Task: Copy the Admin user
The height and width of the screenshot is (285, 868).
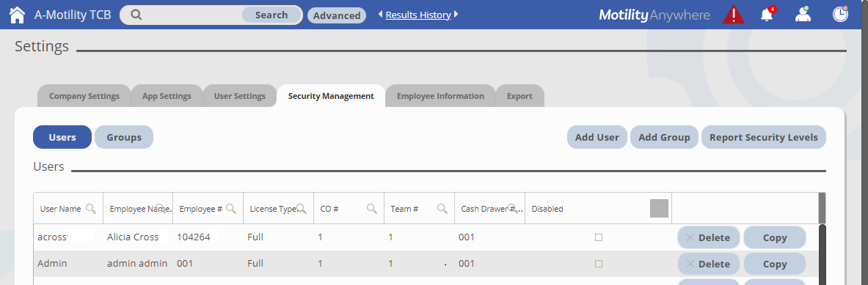Action: click(x=774, y=264)
